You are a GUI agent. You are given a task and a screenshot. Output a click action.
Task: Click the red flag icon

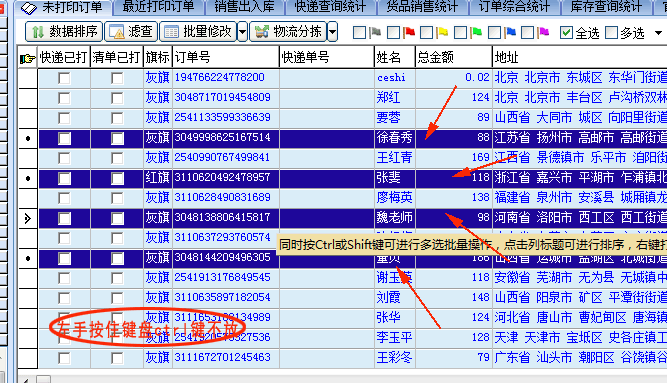coord(409,32)
